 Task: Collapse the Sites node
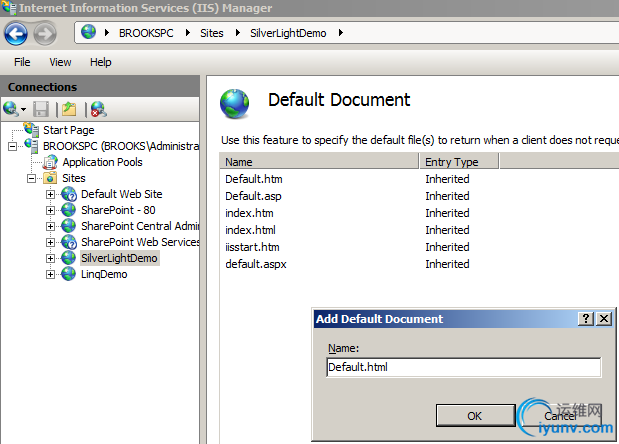(31, 179)
